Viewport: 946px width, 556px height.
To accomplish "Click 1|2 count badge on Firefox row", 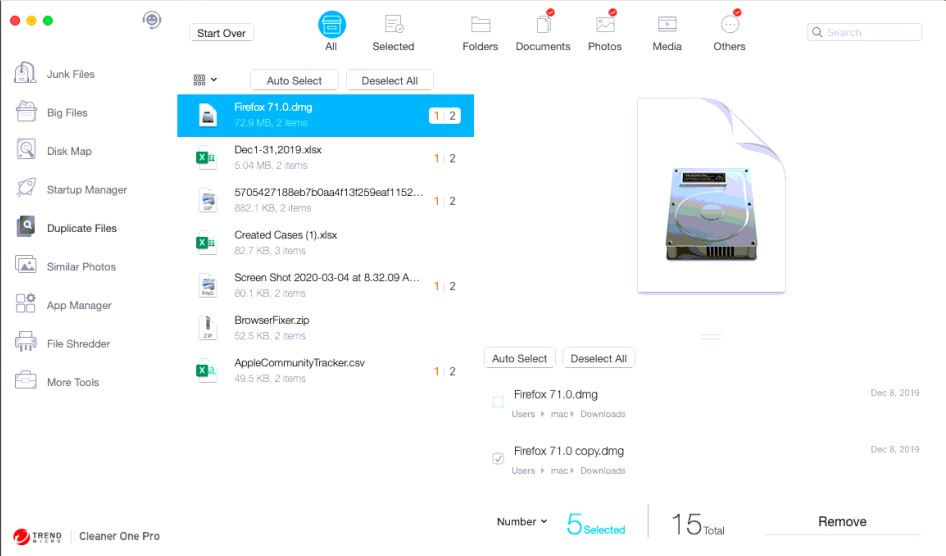I will pyautogui.click(x=445, y=116).
